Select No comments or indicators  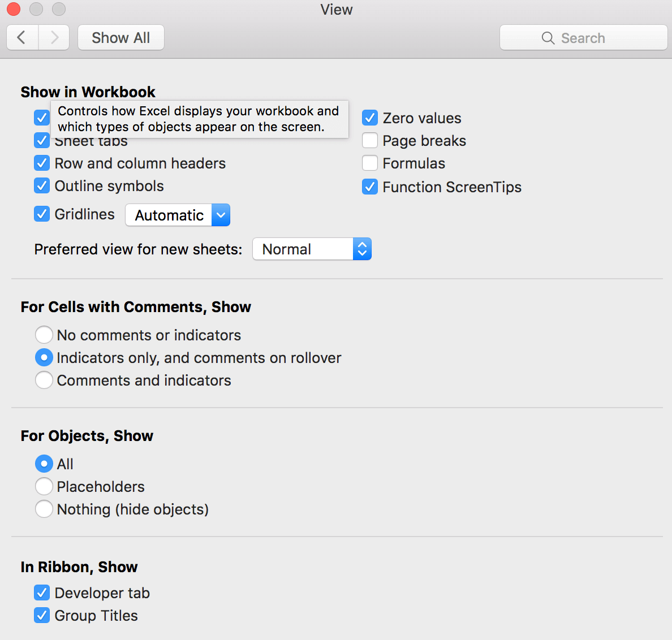pyautogui.click(x=44, y=335)
